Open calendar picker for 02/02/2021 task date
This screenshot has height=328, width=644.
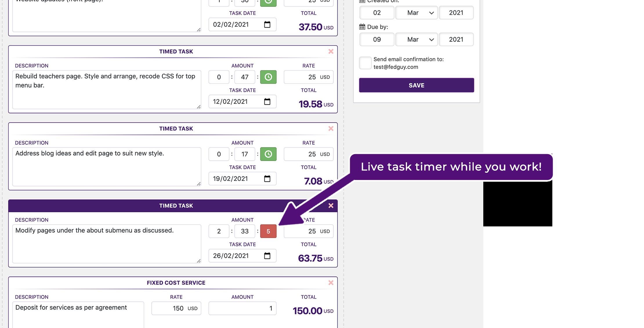(x=267, y=25)
